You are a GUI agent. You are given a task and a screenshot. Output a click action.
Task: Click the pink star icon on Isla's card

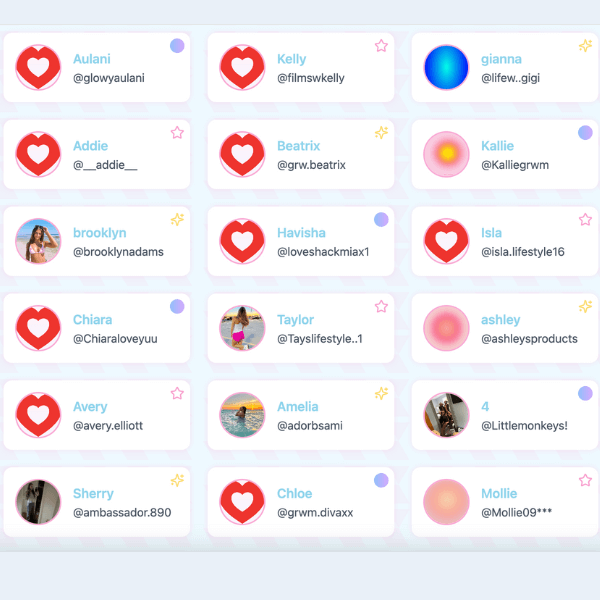click(x=585, y=220)
